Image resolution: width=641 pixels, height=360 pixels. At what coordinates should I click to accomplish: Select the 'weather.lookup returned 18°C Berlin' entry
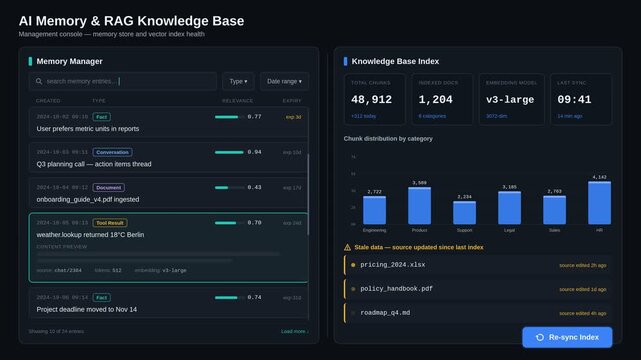168,248
